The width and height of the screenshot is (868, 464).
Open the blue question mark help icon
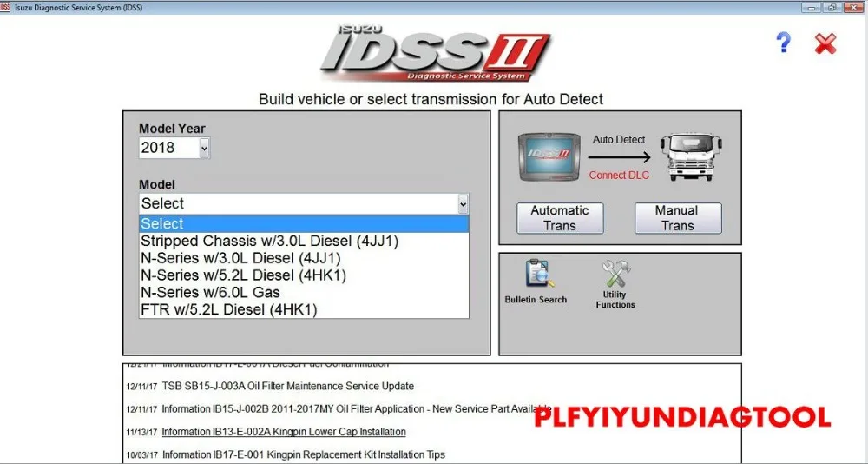tap(783, 42)
